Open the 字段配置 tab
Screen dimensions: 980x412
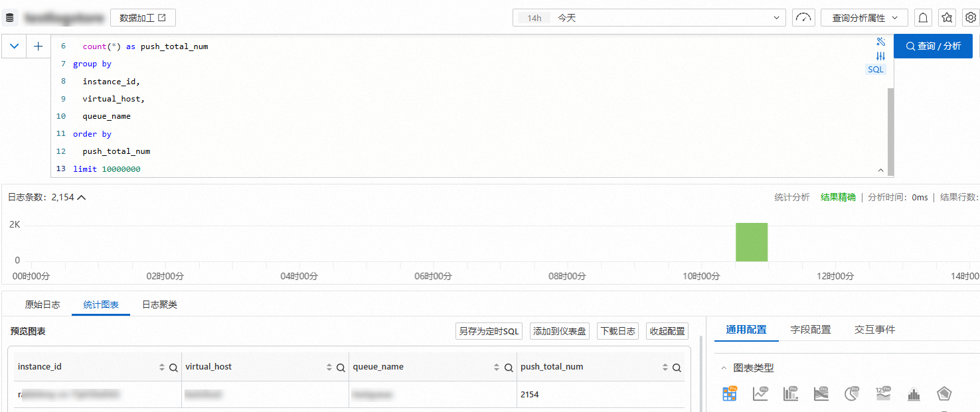coord(811,330)
